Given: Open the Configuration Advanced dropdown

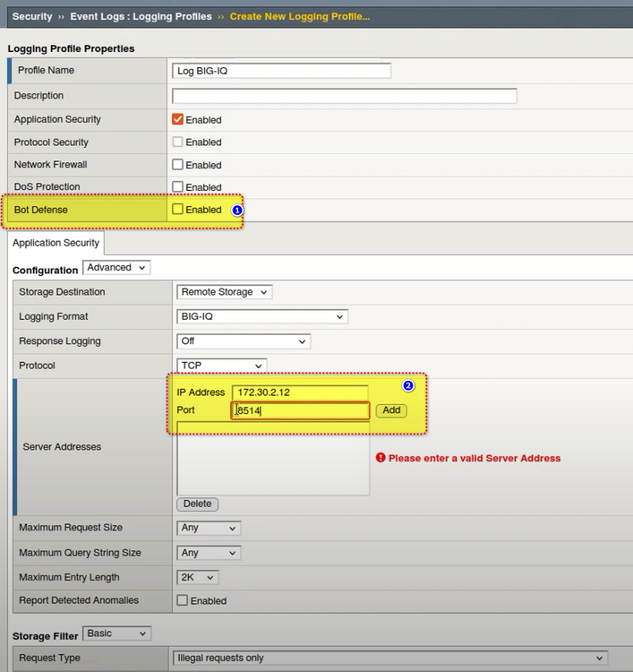Looking at the screenshot, I should click(116, 268).
